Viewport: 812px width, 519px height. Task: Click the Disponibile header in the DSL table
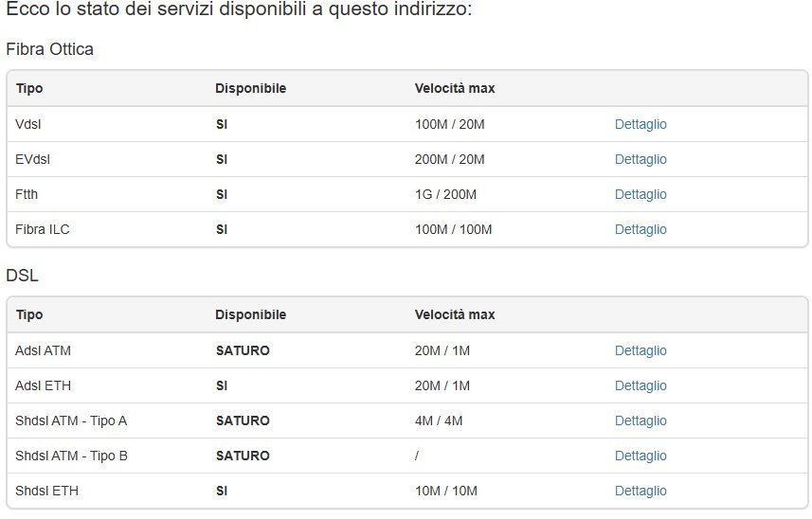click(250, 314)
